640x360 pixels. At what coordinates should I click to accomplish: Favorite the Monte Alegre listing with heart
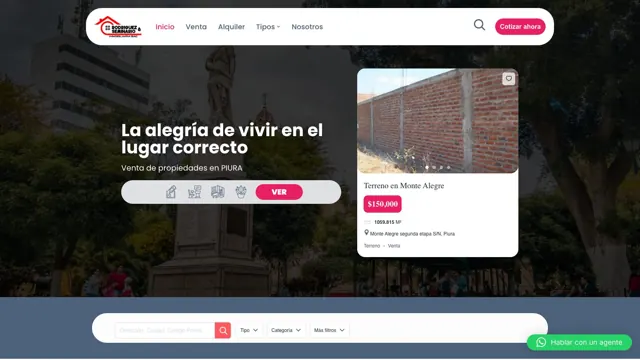coord(509,79)
